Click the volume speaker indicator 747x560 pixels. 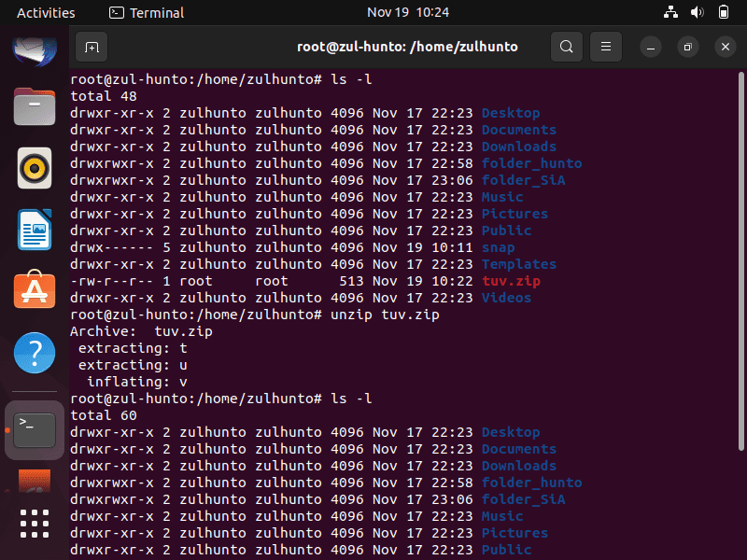click(697, 12)
